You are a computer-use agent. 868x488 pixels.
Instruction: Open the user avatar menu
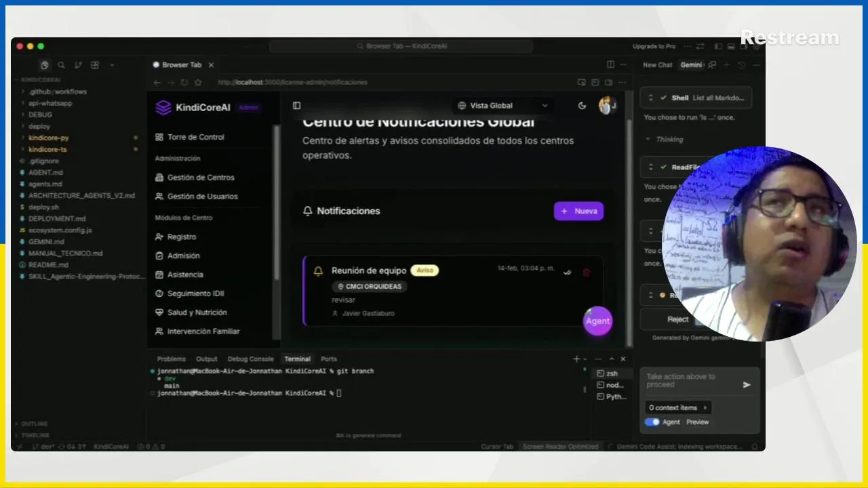pyautogui.click(x=607, y=106)
